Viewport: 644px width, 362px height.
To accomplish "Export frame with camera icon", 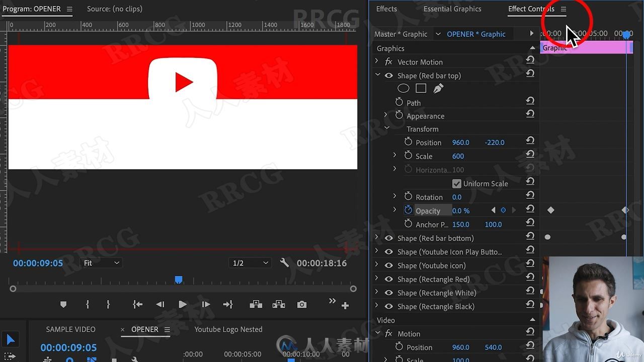I will tap(301, 305).
